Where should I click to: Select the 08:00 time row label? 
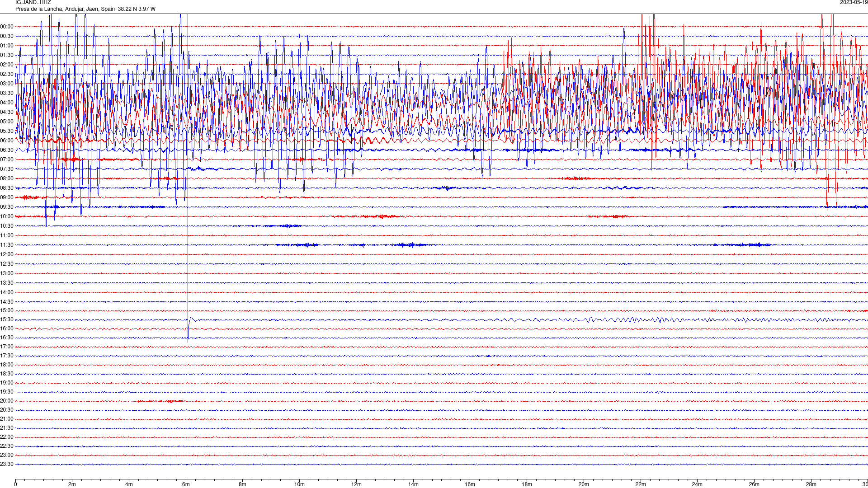click(x=7, y=178)
